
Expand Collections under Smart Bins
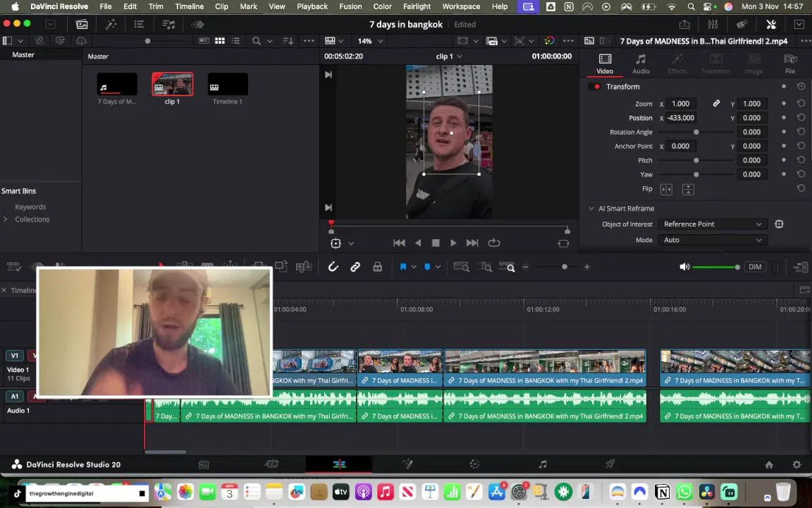coord(5,219)
